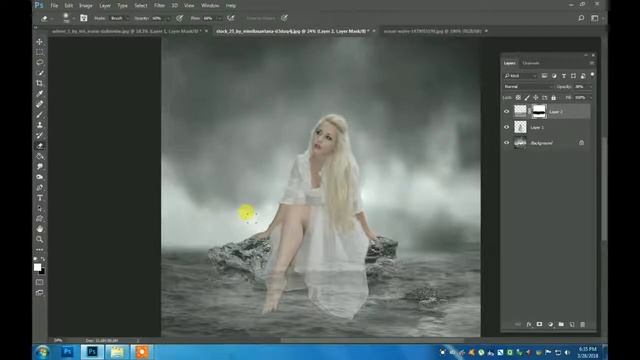This screenshot has width=640, height=360.
Task: Open the eraser Mode dropdown
Action: (x=119, y=18)
